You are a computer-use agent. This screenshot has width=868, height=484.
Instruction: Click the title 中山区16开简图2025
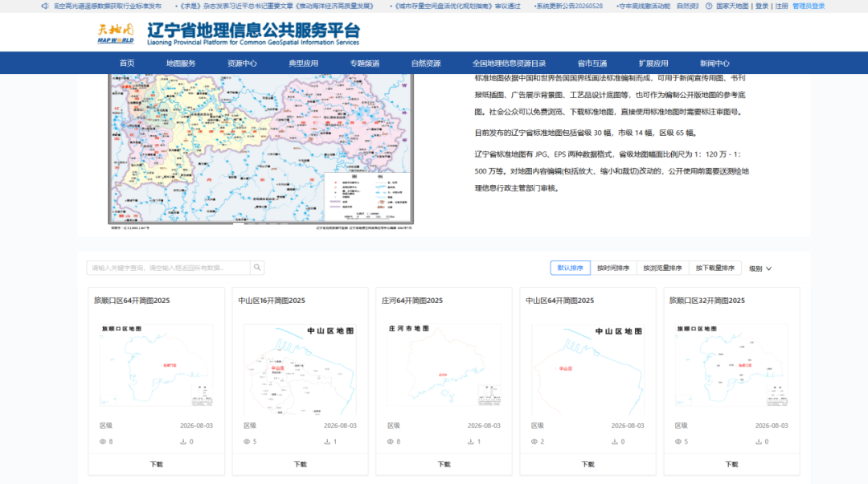pos(272,301)
